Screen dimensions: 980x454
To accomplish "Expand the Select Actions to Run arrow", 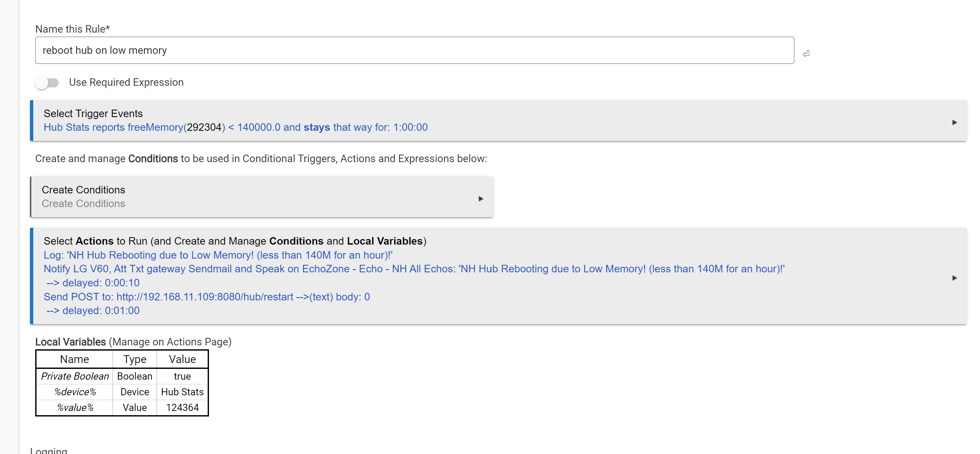I will [x=954, y=278].
